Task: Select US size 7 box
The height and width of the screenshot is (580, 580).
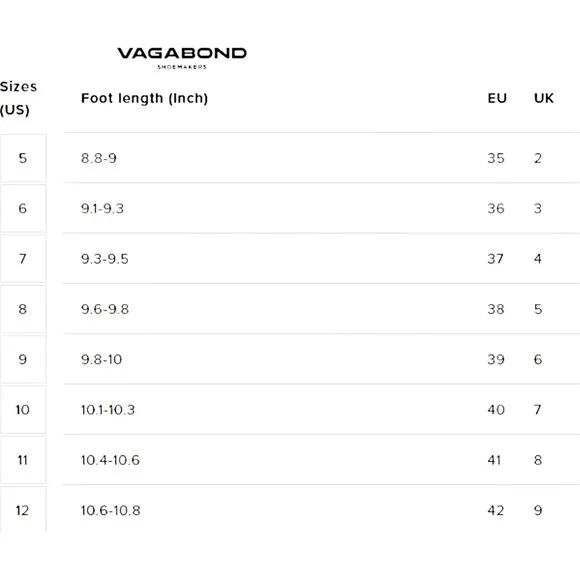Action: pos(23,259)
